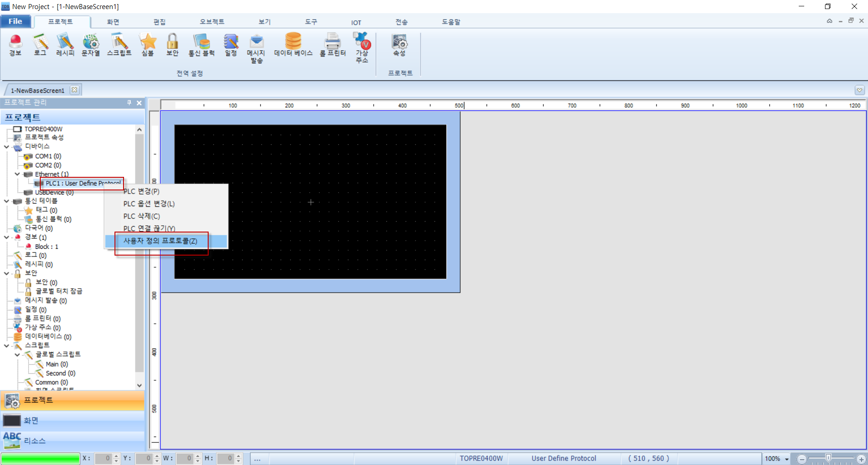
Task: Open the 경보 alarm settings icon
Action: coord(15,45)
